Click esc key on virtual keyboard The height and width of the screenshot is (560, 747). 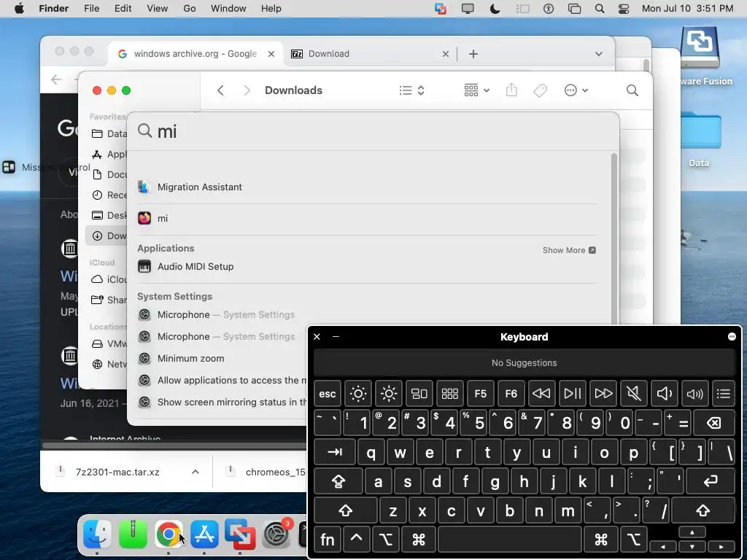click(328, 394)
